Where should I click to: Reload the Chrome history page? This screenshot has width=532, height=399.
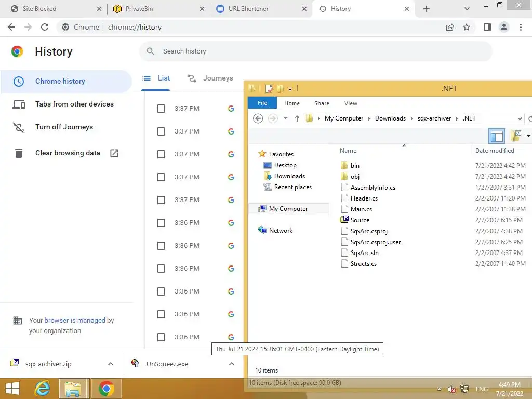pyautogui.click(x=45, y=27)
